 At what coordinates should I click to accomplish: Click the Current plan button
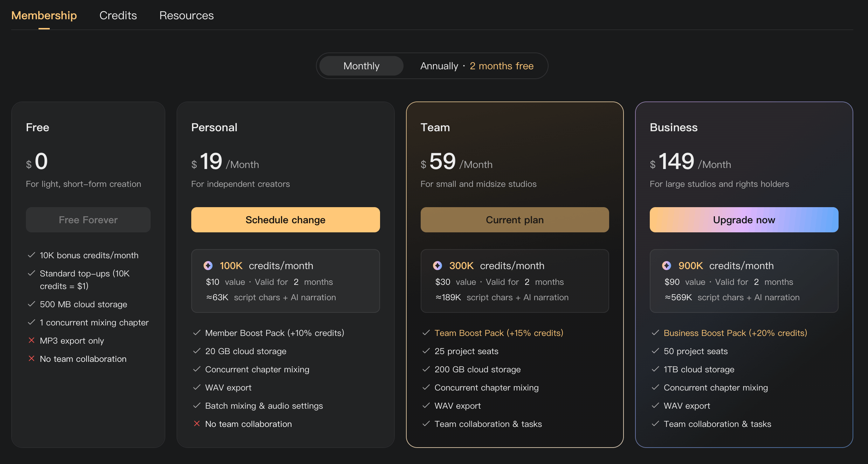(x=515, y=220)
